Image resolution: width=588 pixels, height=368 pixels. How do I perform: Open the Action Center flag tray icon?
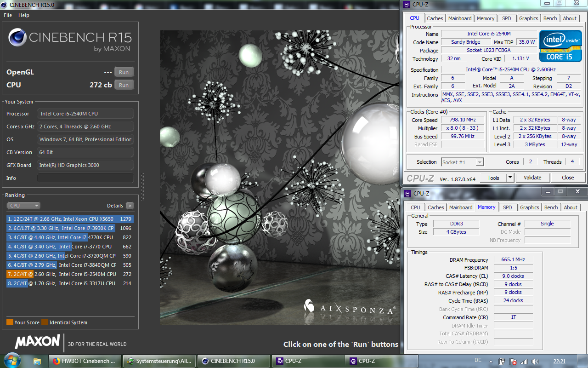pos(513,361)
